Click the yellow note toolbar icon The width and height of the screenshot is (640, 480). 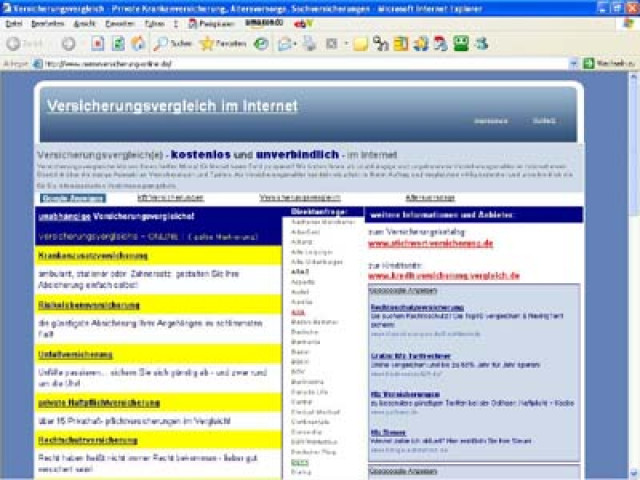pyautogui.click(x=360, y=44)
